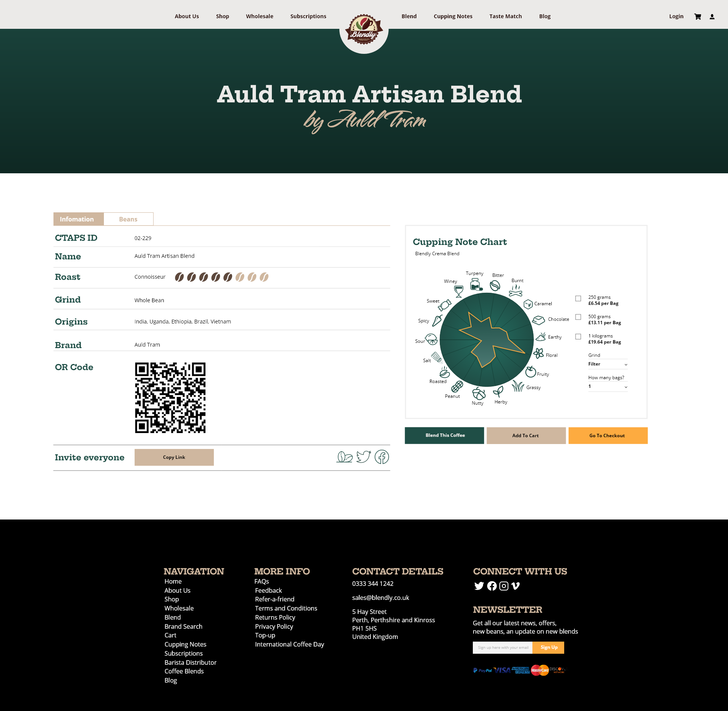Share on Facebook outline icon
The image size is (728, 711).
coord(382,457)
